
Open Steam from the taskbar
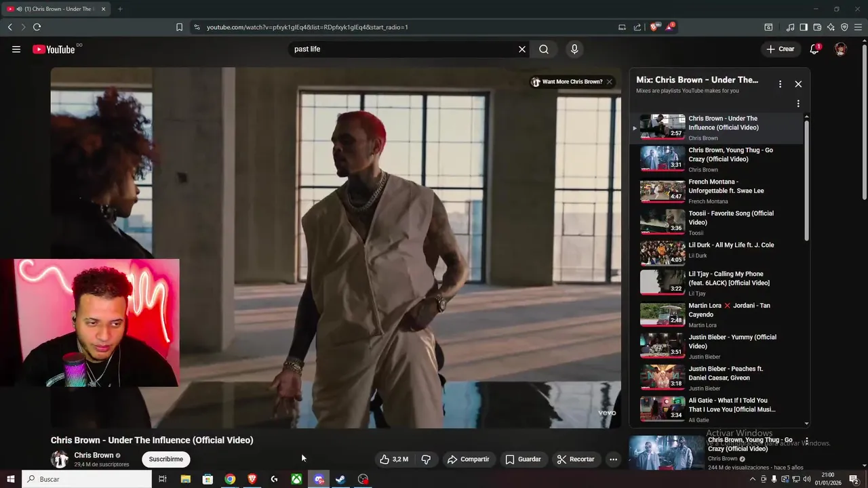tap(340, 479)
